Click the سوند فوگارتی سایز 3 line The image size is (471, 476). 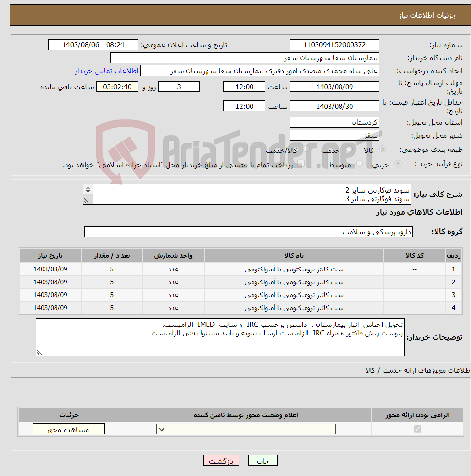click(x=377, y=199)
